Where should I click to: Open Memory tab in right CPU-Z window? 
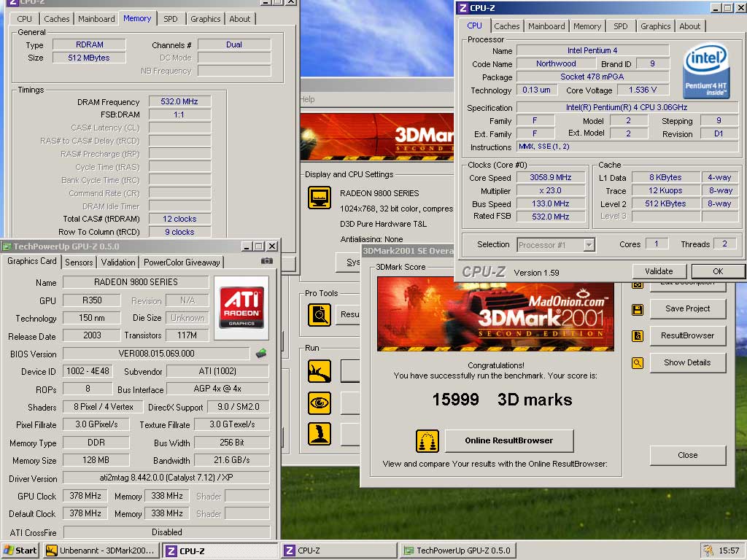pos(587,26)
